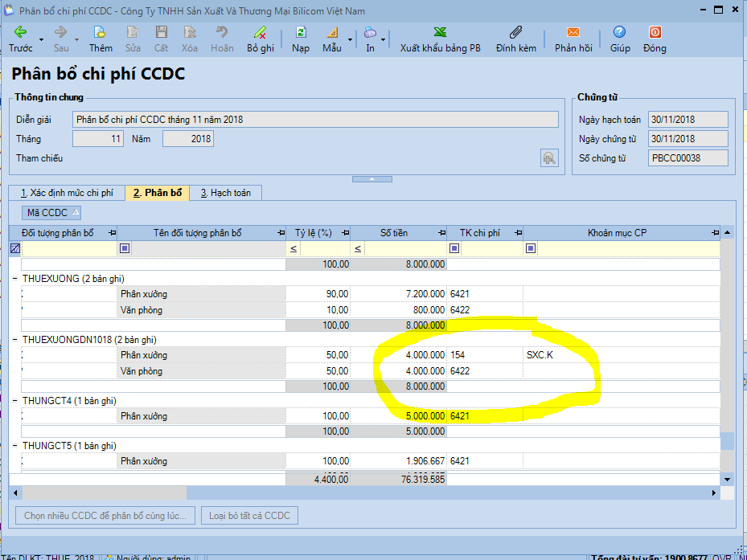Open the Phản hồi feedback icon

point(573,33)
